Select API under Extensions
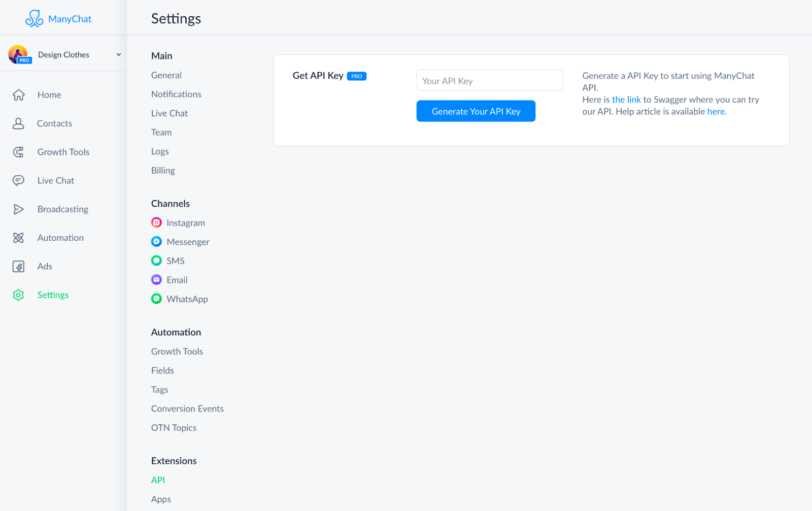The width and height of the screenshot is (812, 511). tap(158, 480)
